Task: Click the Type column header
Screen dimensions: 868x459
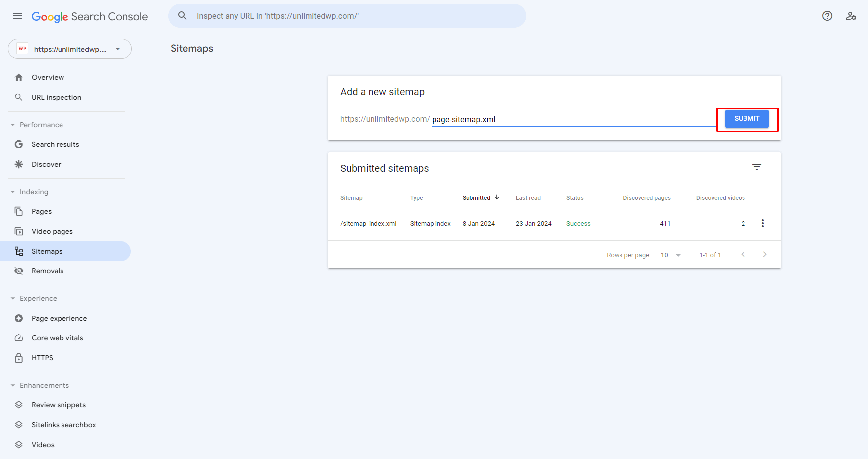Action: click(416, 198)
